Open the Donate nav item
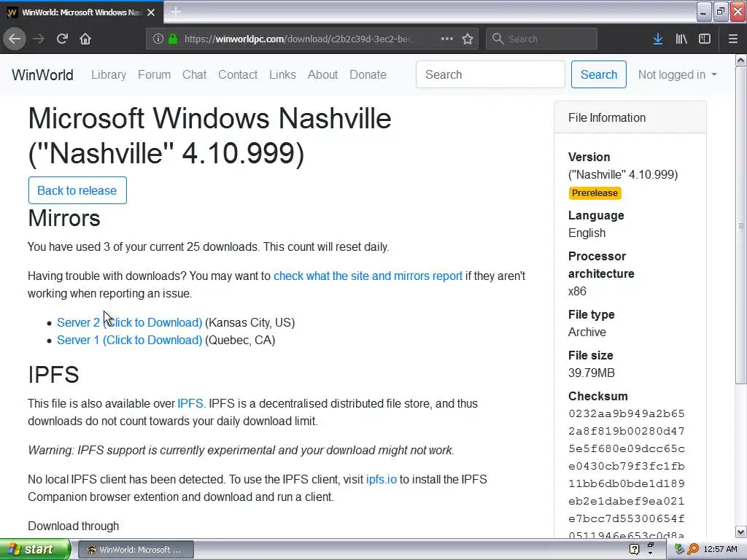Image resolution: width=747 pixels, height=560 pixels. (x=368, y=75)
